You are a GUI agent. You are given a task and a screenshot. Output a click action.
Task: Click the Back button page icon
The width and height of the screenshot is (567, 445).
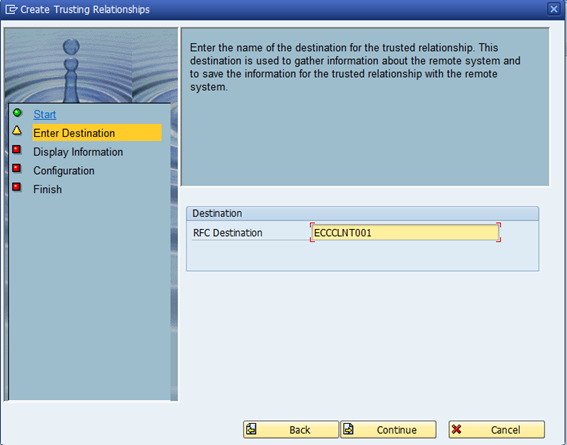251,429
